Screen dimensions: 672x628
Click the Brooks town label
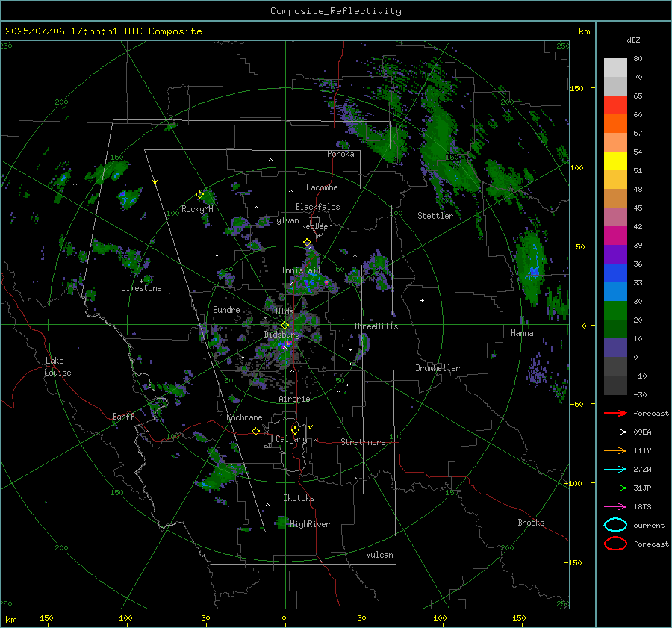[x=531, y=523]
